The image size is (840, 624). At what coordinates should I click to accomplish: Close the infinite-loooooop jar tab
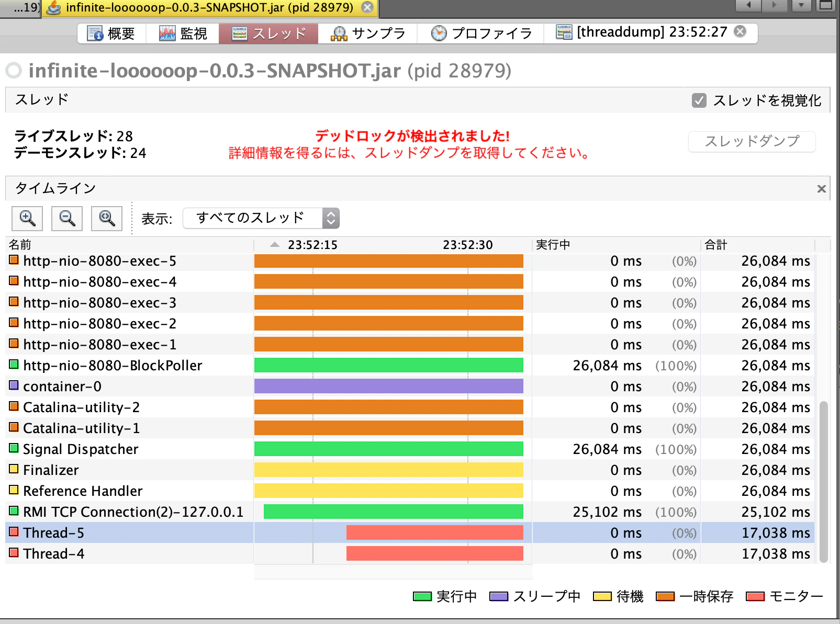368,7
